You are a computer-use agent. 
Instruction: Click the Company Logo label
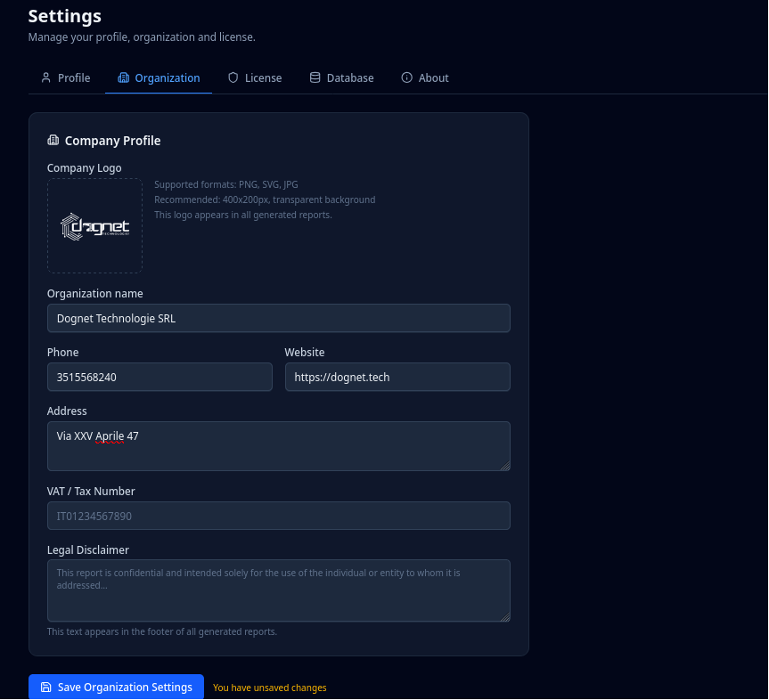pos(85,168)
